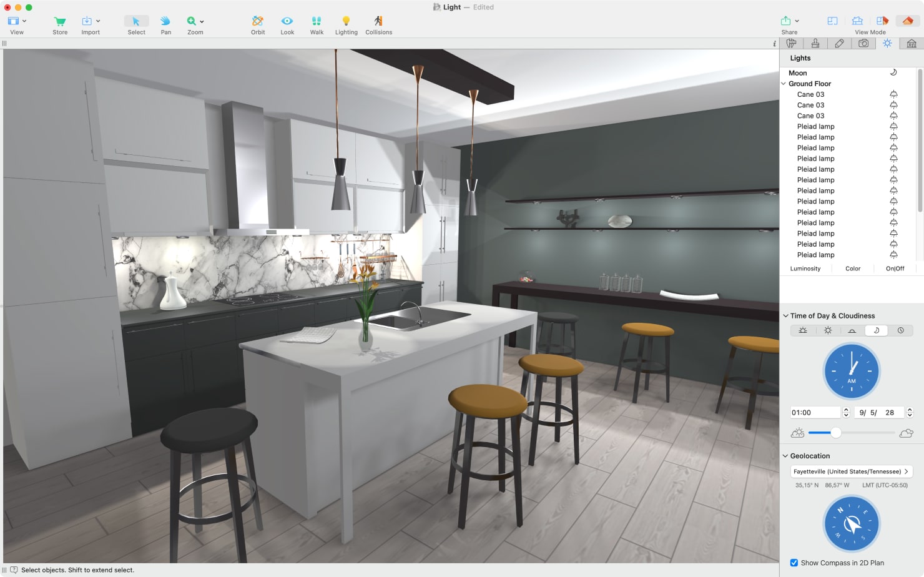
Task: Set time of day to midday sun
Action: pos(828,330)
